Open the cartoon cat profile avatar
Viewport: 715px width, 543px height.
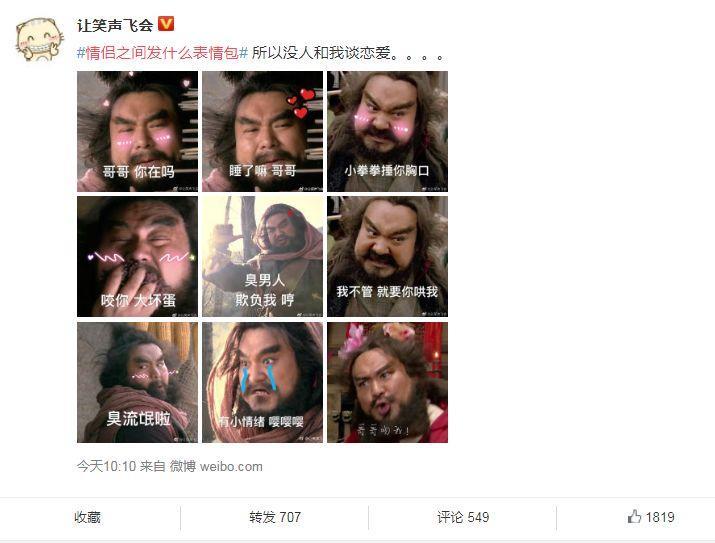pos(39,39)
